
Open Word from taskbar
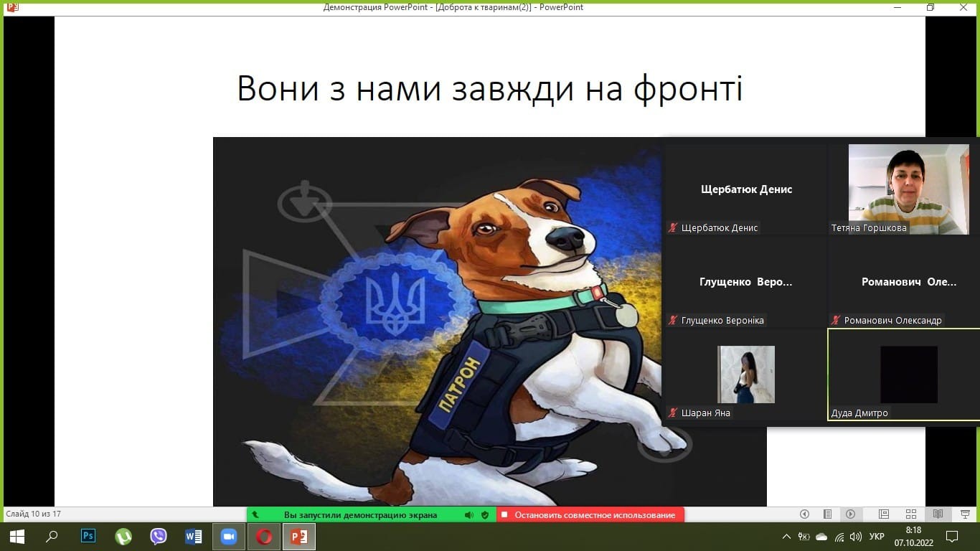point(194,537)
